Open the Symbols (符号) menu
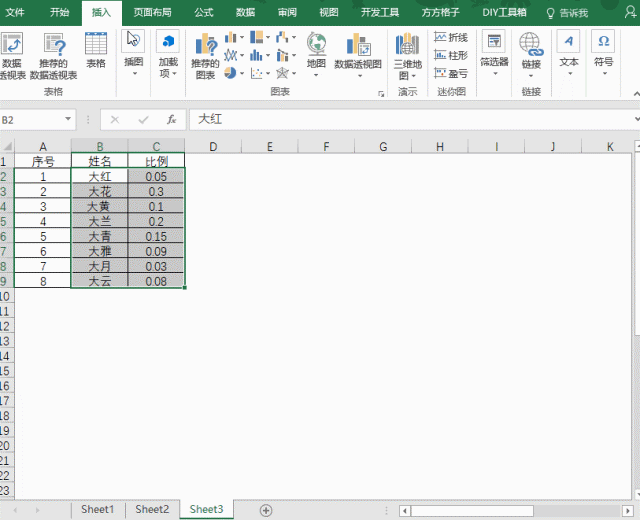The image size is (640, 520). click(x=603, y=52)
